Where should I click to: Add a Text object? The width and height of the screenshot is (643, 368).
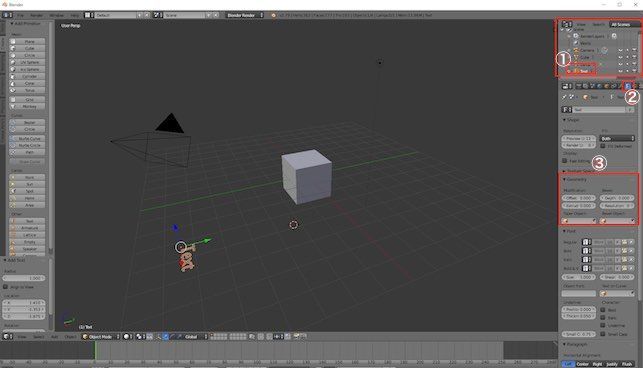27,221
